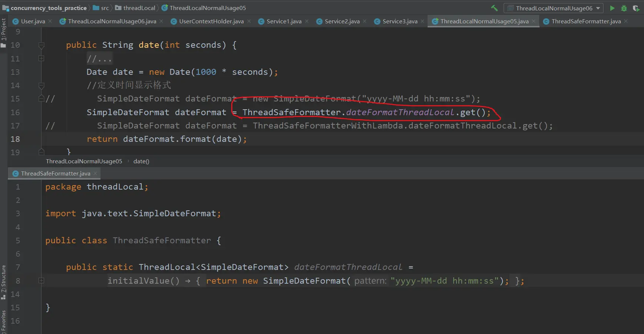The height and width of the screenshot is (334, 644).
Task: Close the User.java editor tab
Action: (50, 21)
